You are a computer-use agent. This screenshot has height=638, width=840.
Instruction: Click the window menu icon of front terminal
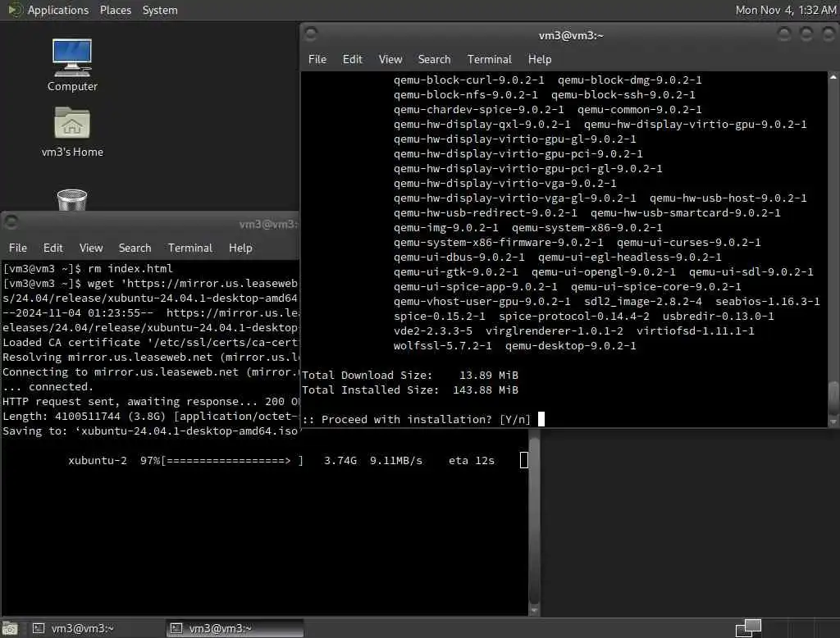coord(311,34)
